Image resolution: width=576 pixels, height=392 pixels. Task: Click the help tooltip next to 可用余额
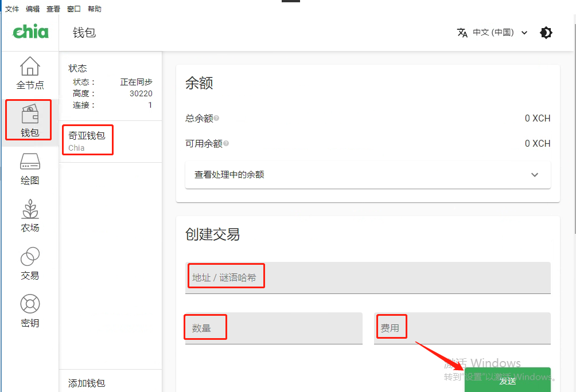coord(226,143)
